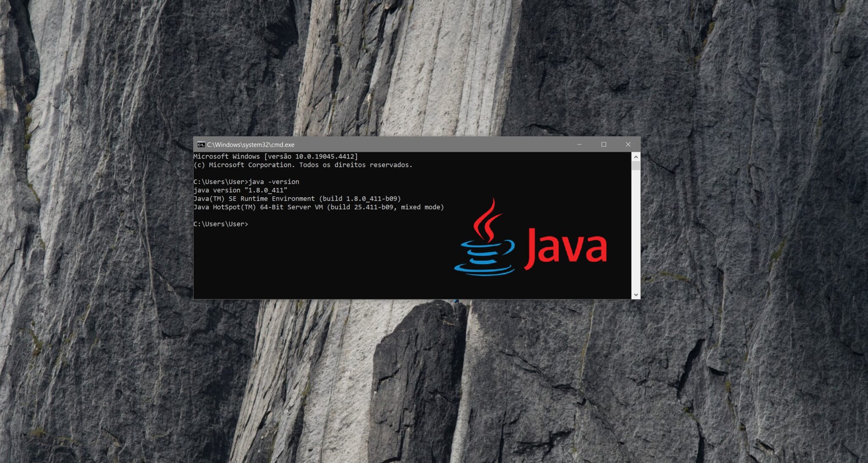
Task: Click the Java HotSpot(TM) 64-Bit Server VM line
Action: tap(319, 207)
